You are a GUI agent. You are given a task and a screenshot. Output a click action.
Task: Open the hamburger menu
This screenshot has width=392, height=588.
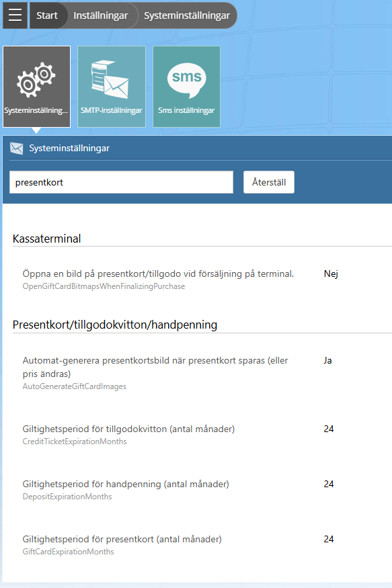15,15
